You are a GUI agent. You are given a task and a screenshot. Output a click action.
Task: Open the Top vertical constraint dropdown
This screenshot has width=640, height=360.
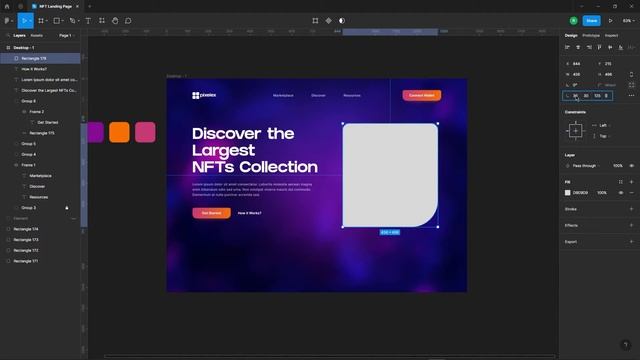pyautogui.click(x=603, y=136)
